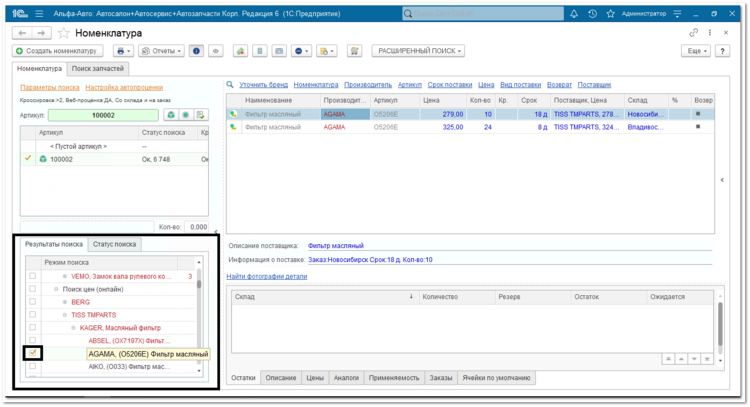Click the status icon of the 325,00 row
Viewport: 750px width, 407px height.
click(233, 127)
